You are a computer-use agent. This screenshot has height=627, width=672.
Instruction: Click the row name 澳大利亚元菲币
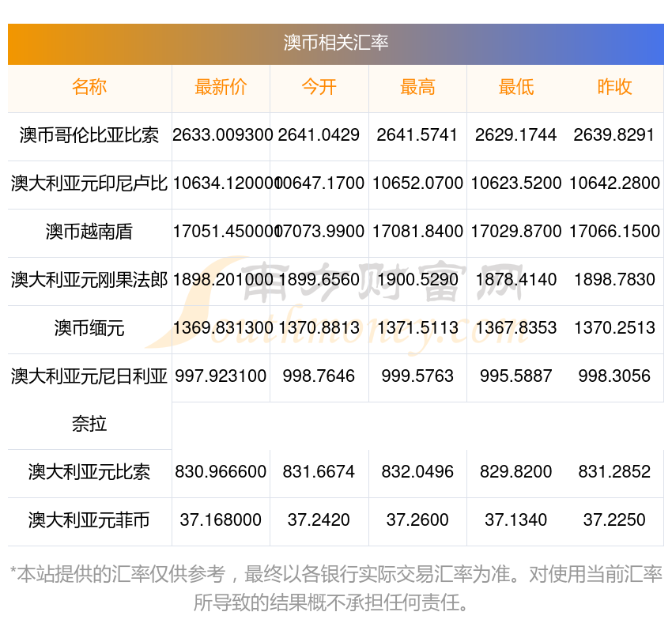pyautogui.click(x=89, y=520)
